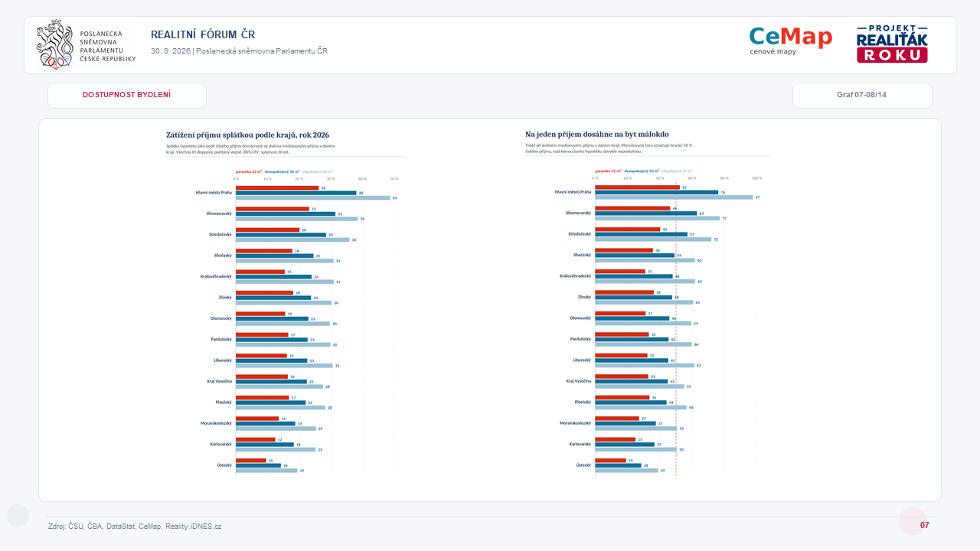Click Středočeský light blue bar valued 36
The height and width of the screenshot is (551, 980).
pyautogui.click(x=292, y=240)
